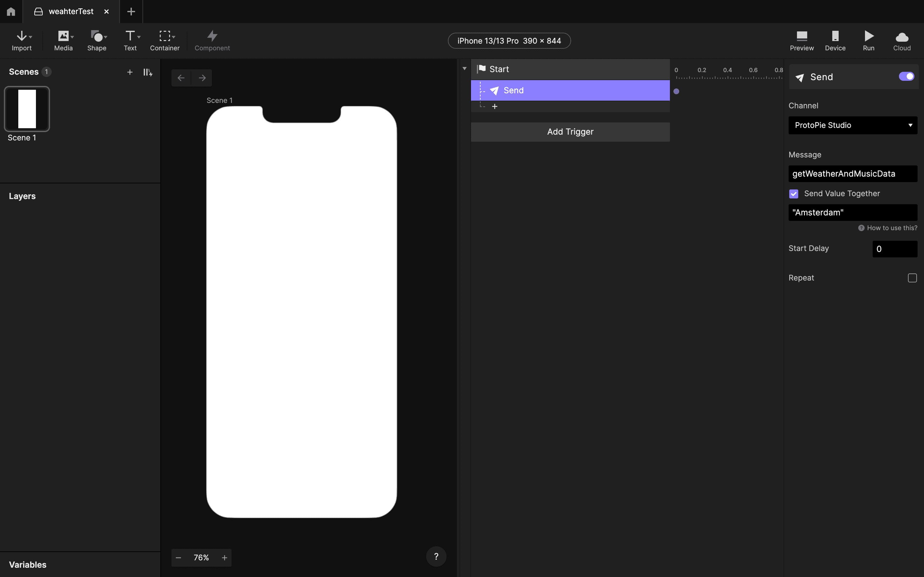The width and height of the screenshot is (924, 577).
Task: Open the Channel dropdown ProtoPie Studio
Action: pos(852,125)
